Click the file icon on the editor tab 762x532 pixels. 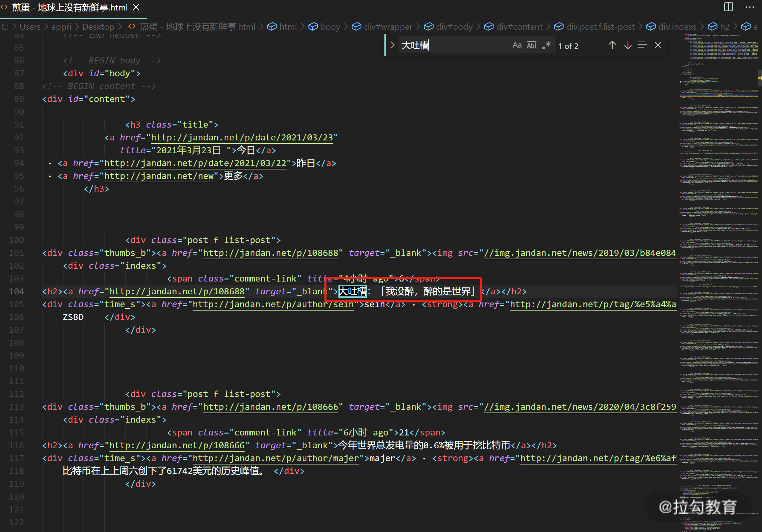[4, 7]
